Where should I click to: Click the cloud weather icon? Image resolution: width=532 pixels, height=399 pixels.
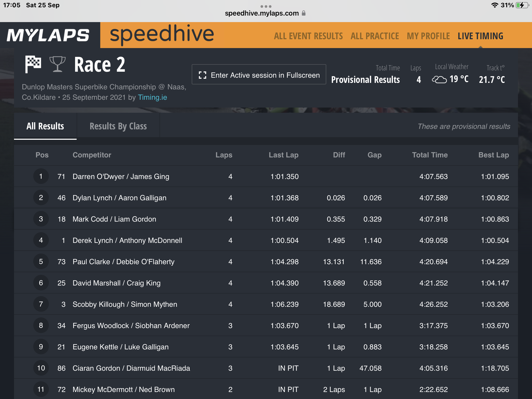(x=439, y=79)
